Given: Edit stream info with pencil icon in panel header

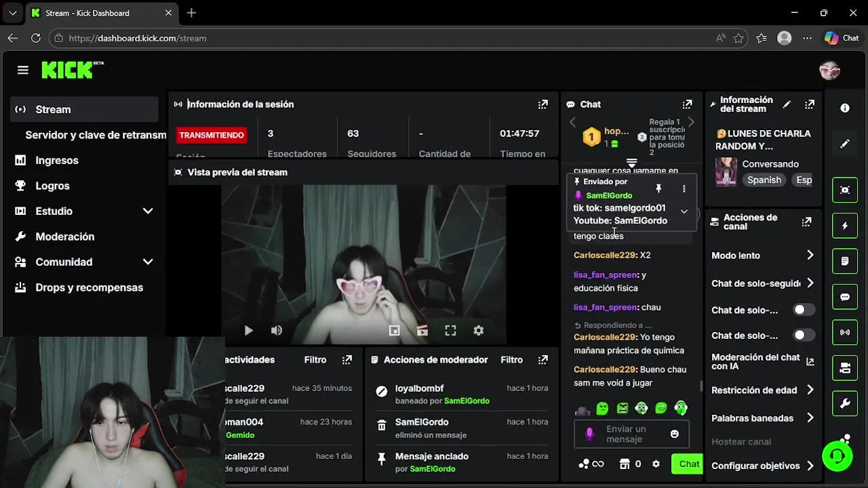Looking at the screenshot, I should (x=787, y=104).
